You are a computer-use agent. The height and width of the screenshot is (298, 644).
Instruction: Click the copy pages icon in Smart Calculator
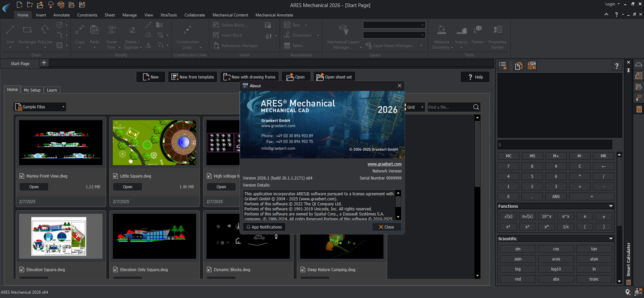pos(518,66)
